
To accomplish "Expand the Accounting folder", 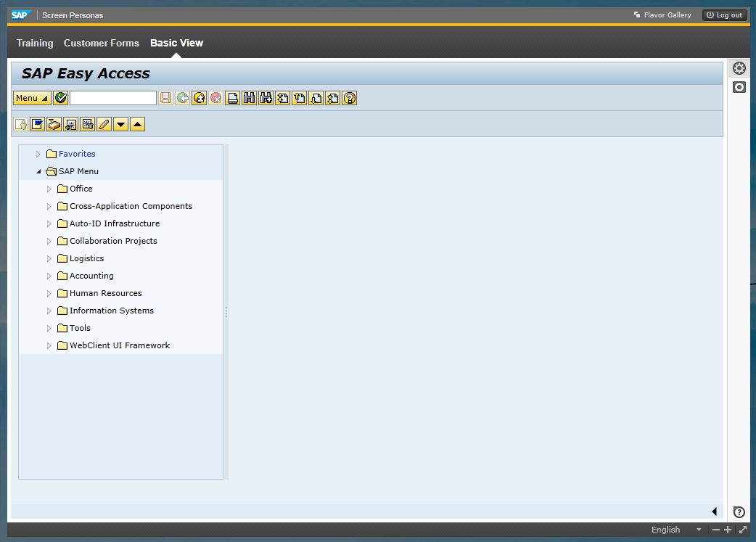I will (x=49, y=276).
